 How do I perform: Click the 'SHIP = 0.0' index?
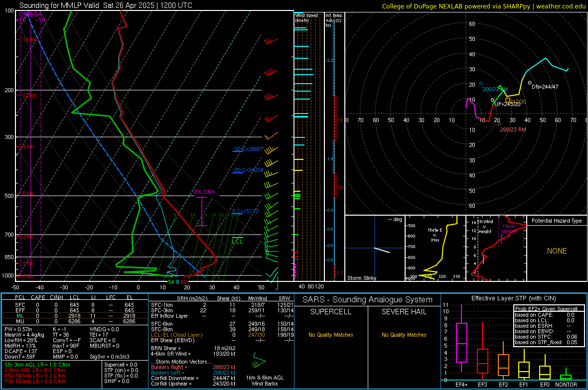117,381
